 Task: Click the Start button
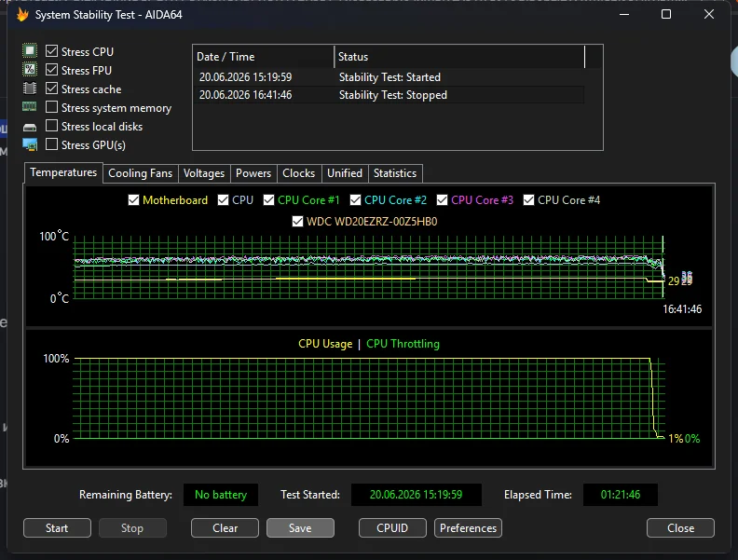pyautogui.click(x=57, y=528)
